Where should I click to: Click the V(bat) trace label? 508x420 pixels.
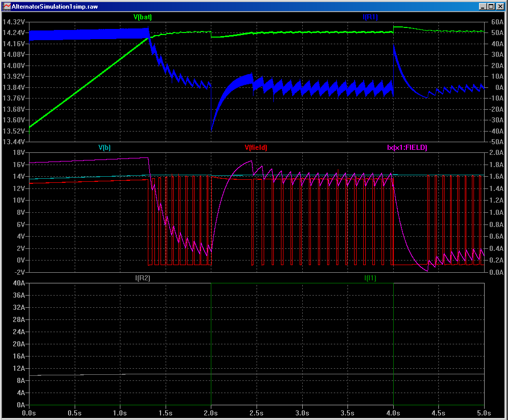tap(143, 17)
